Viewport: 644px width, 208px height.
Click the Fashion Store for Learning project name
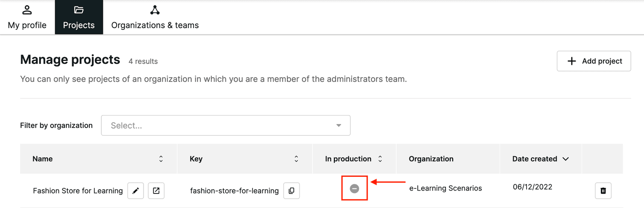click(x=78, y=191)
